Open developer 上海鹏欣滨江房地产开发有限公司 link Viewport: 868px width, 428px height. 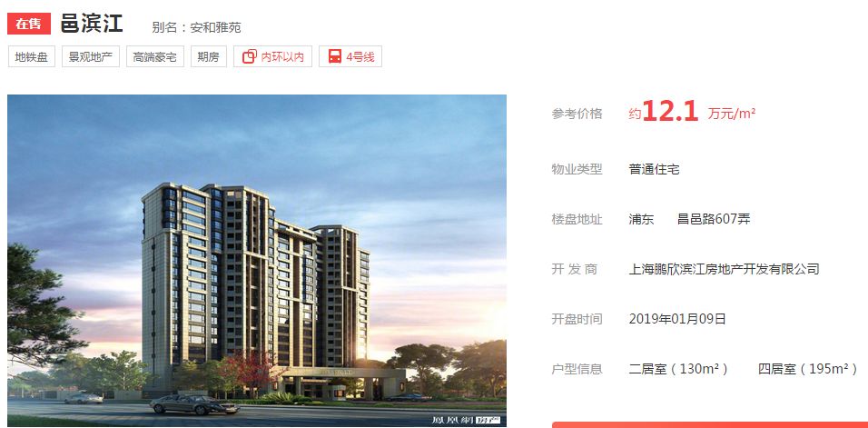[x=724, y=269]
